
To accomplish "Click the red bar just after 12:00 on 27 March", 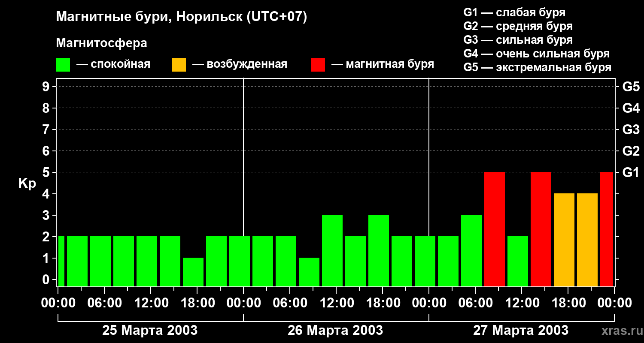I will pos(541,229).
